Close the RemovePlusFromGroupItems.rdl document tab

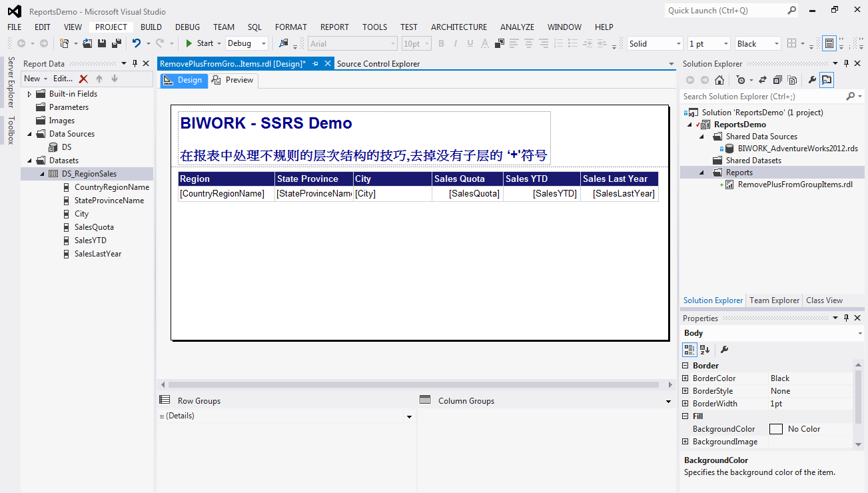pos(328,64)
